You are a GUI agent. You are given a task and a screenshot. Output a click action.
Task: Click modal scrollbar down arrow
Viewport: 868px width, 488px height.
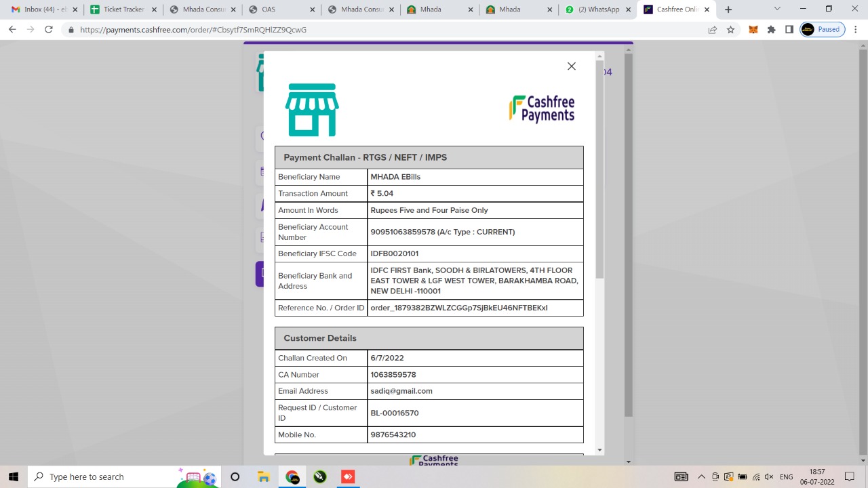pos(599,450)
